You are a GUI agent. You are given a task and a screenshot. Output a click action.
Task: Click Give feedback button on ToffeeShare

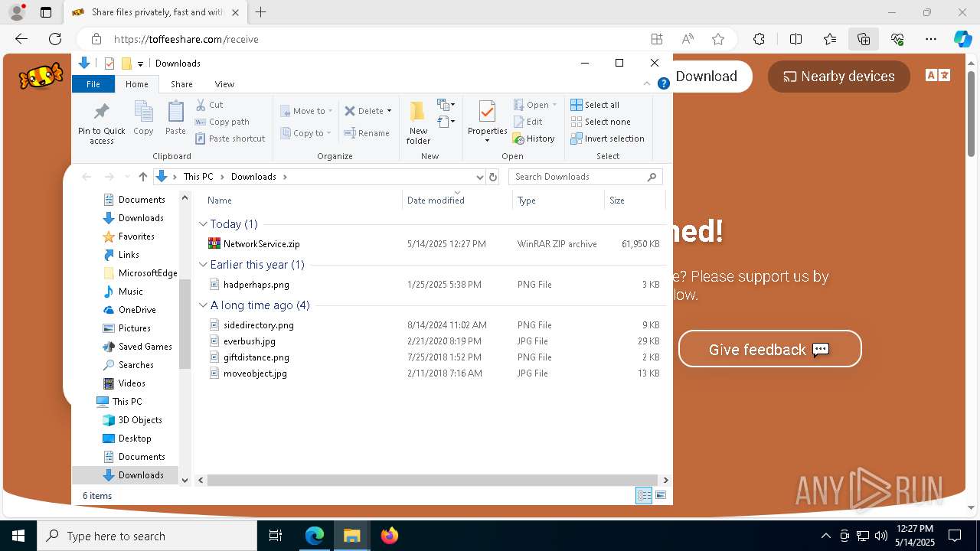click(x=770, y=349)
